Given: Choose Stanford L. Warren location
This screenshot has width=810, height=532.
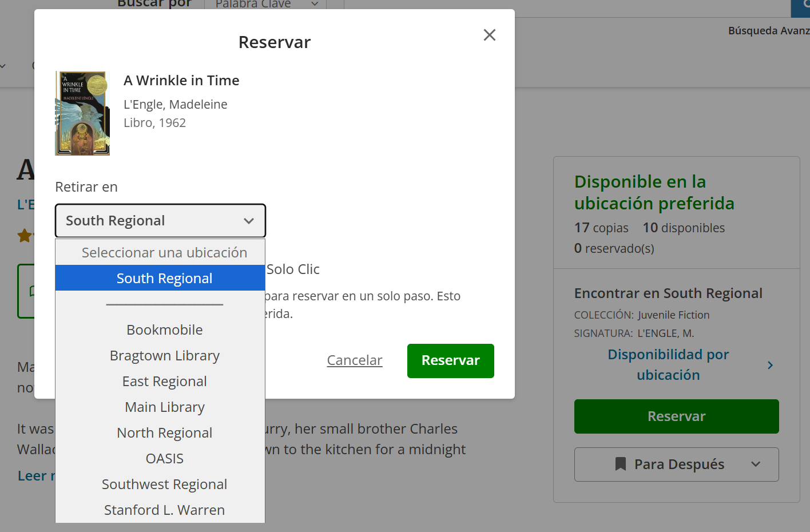Looking at the screenshot, I should tap(164, 510).
